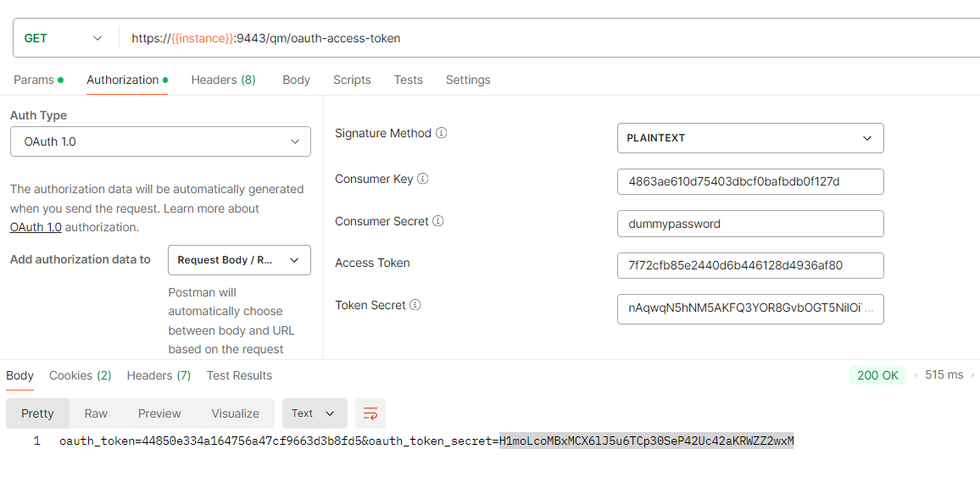Image resolution: width=980 pixels, height=488 pixels.
Task: Open the PLAINTEXT signature method dropdown
Action: pyautogui.click(x=749, y=138)
